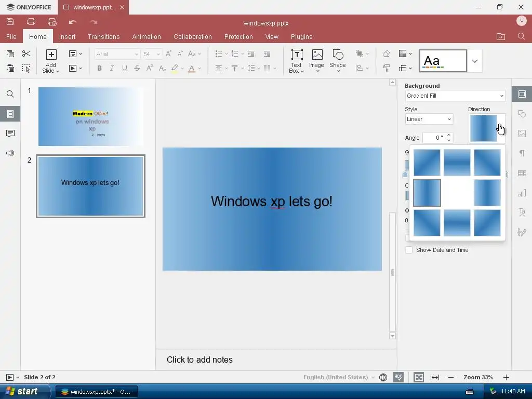Toggle Strikethrough formatting
The height and width of the screenshot is (399, 532).
pyautogui.click(x=137, y=68)
